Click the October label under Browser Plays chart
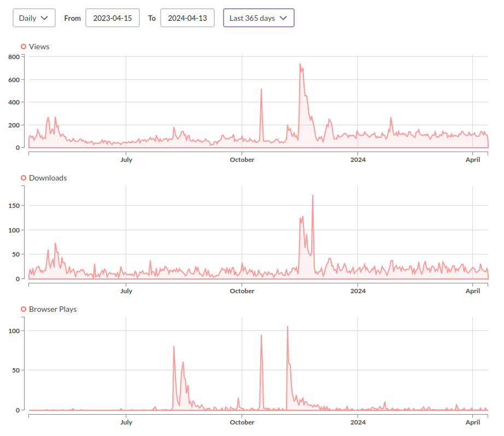This screenshot has height=436, width=504. 242,422
